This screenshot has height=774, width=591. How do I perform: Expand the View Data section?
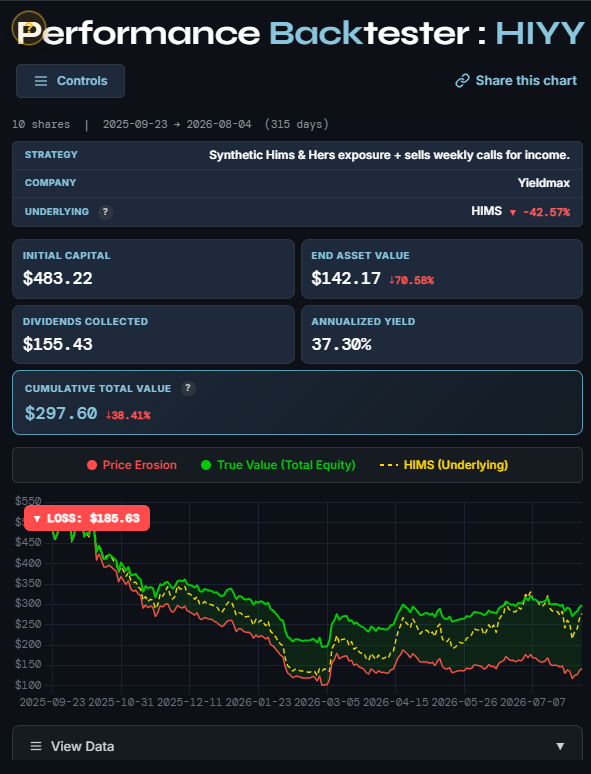coord(297,746)
